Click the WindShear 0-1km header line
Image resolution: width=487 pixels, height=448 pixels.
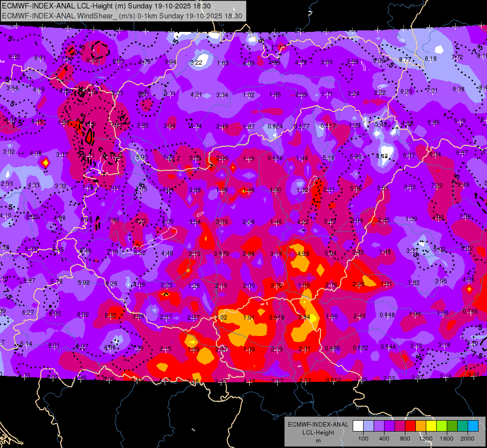pos(122,16)
